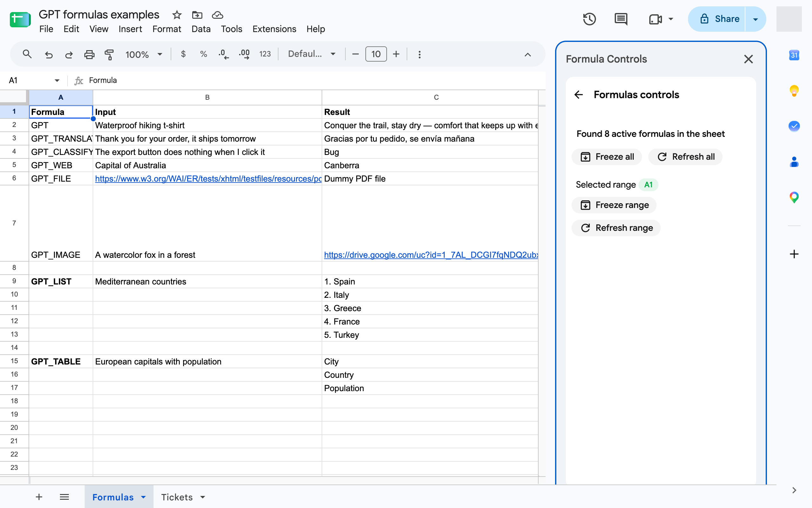This screenshot has height=508, width=812.
Task: Activate the paint format tool
Action: click(x=109, y=54)
